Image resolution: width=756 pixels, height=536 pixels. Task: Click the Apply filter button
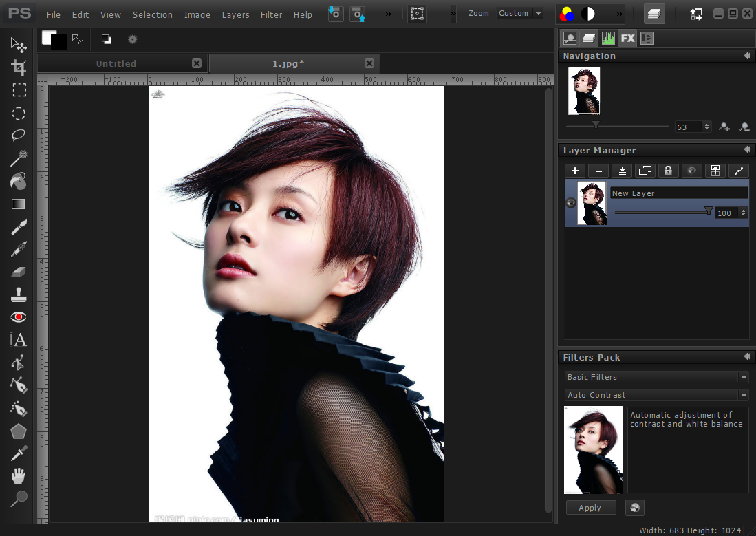(590, 508)
